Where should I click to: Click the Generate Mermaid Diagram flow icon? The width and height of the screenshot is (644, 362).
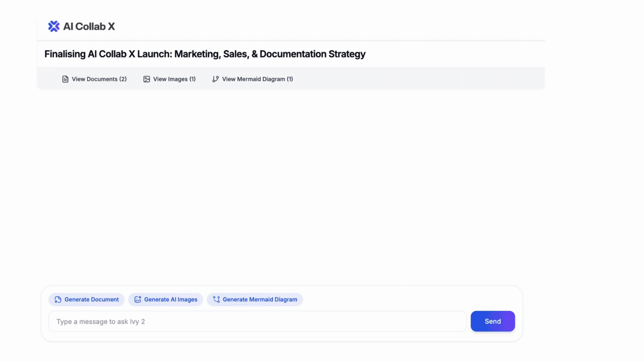tap(216, 299)
